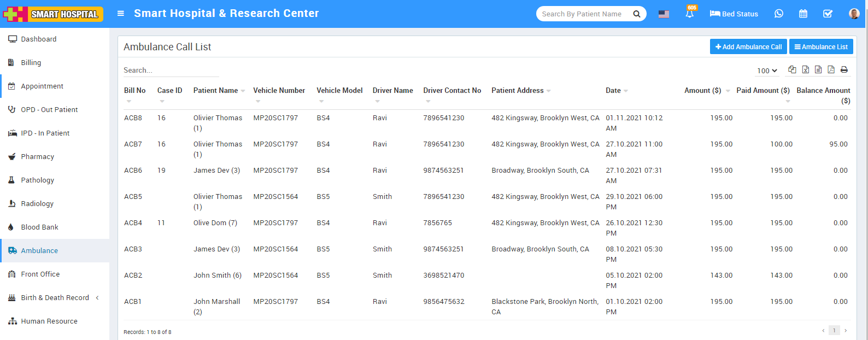Image resolution: width=868 pixels, height=340 pixels.
Task: Open the 100 rows-per-page dropdown
Action: pos(767,71)
